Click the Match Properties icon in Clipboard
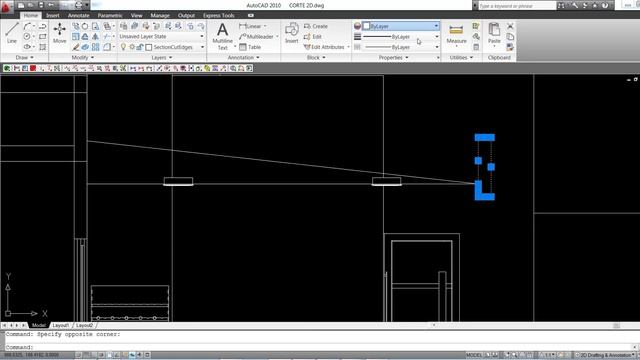The width and height of the screenshot is (640, 360). pos(510,47)
